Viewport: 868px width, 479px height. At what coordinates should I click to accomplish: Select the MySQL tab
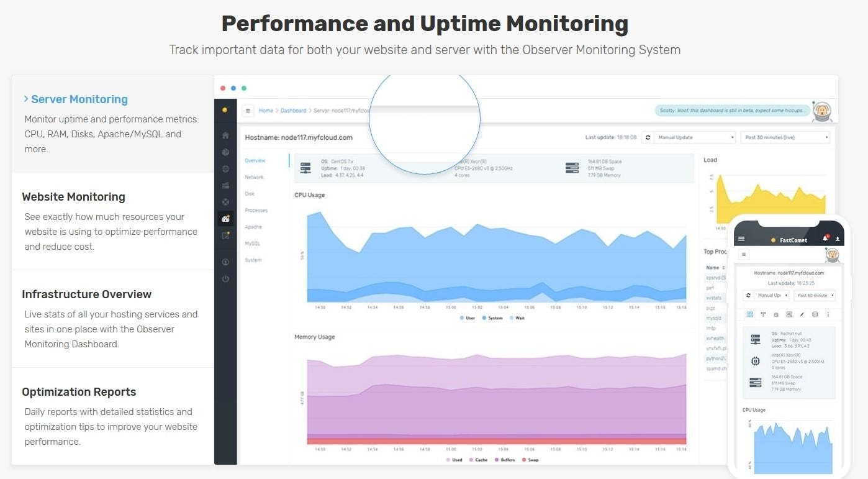point(252,244)
